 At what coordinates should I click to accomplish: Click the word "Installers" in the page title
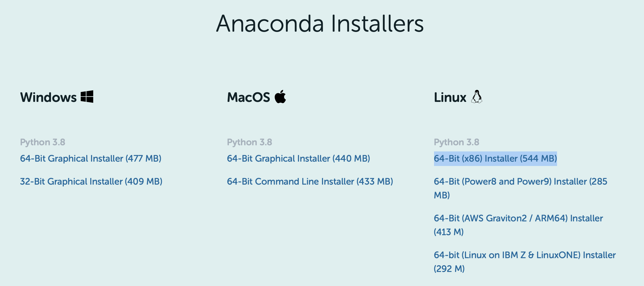[x=377, y=24]
